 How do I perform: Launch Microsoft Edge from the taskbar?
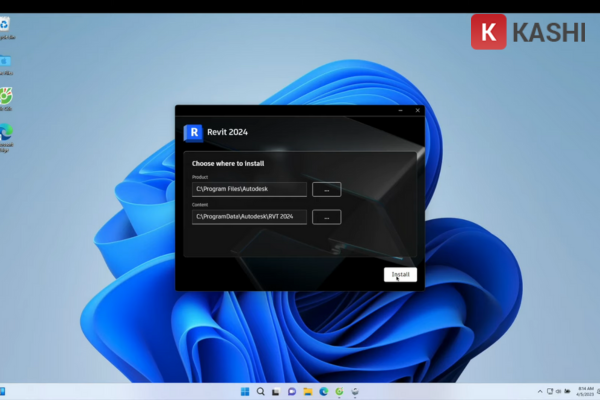(323, 391)
